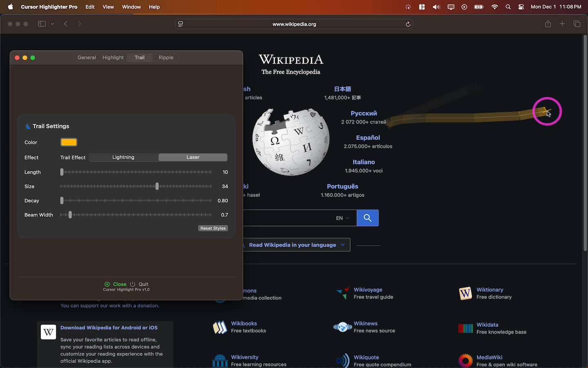Click the Size slider handle
Image resolution: width=588 pixels, height=368 pixels.
click(157, 186)
